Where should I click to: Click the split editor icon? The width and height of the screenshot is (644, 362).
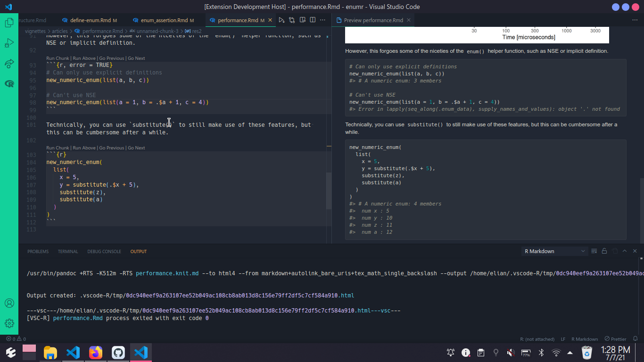coord(313,20)
